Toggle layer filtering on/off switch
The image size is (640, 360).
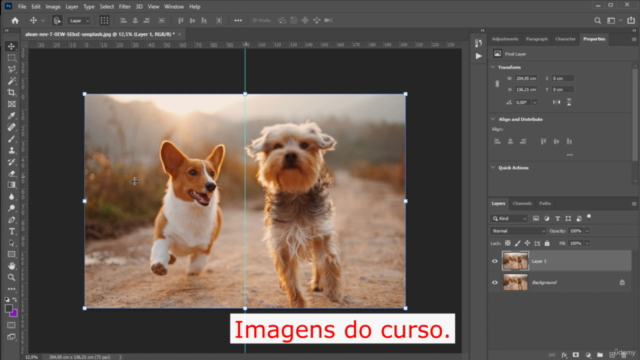coord(589,217)
